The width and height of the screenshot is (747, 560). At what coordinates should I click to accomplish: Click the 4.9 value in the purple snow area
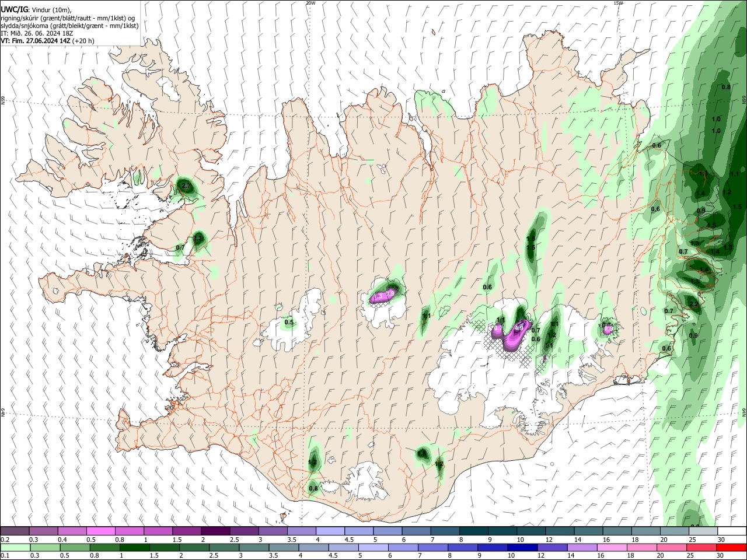point(518,328)
